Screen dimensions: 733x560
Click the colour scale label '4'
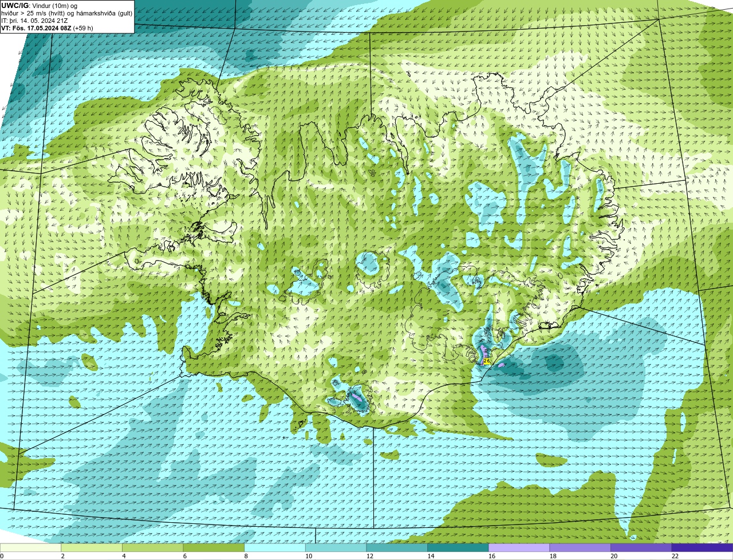[x=124, y=556]
